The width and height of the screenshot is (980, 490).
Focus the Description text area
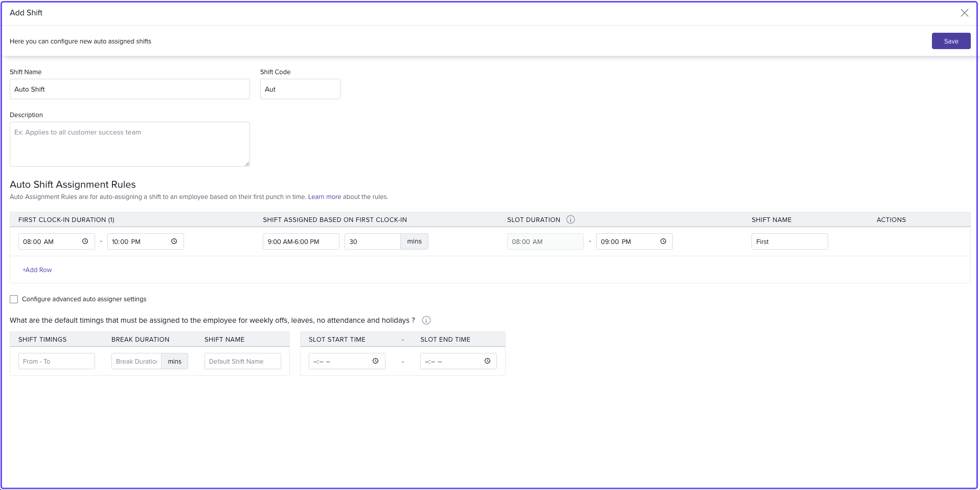(129, 144)
